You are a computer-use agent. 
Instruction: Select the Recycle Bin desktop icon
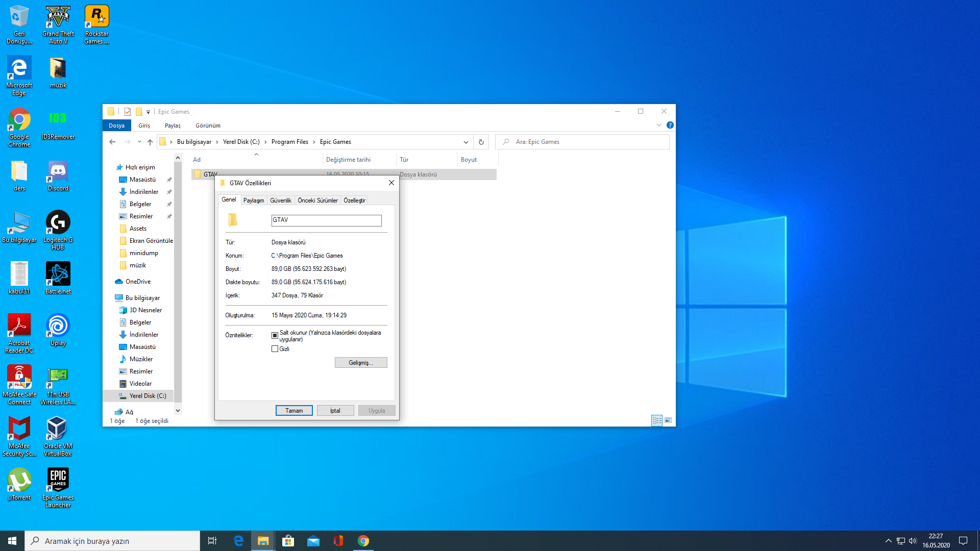click(19, 24)
